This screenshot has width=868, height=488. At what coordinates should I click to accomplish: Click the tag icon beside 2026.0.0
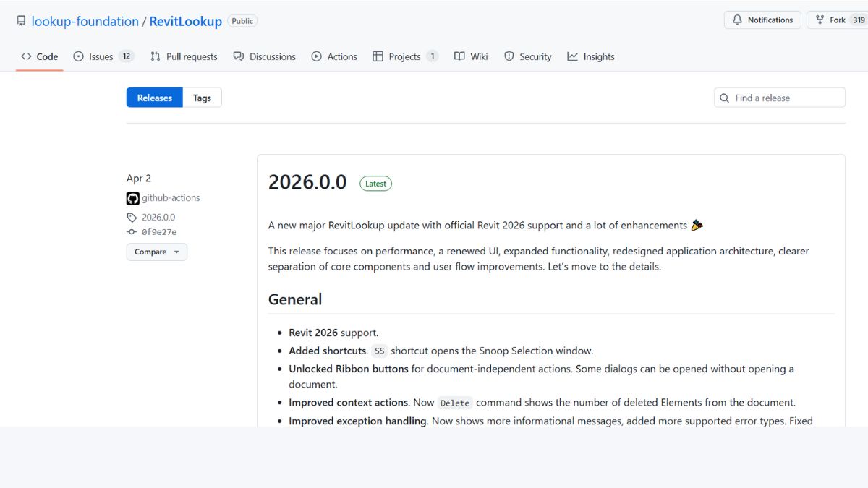tap(132, 217)
